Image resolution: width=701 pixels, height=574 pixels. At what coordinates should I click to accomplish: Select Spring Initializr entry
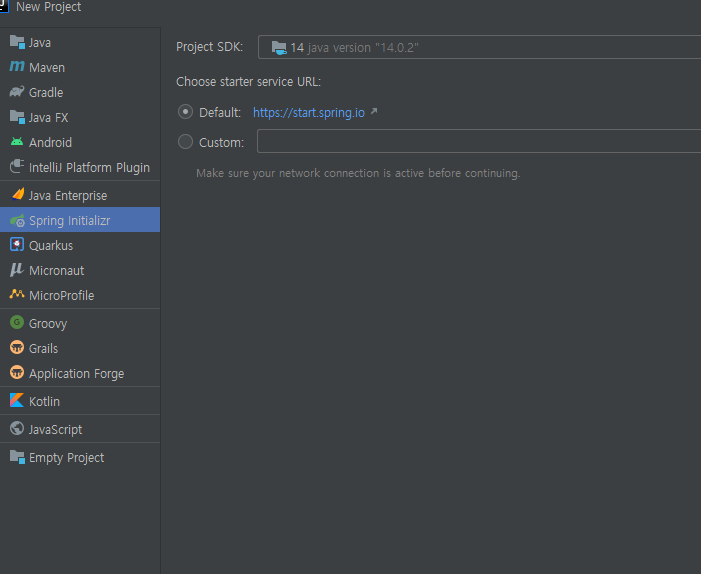pos(80,219)
